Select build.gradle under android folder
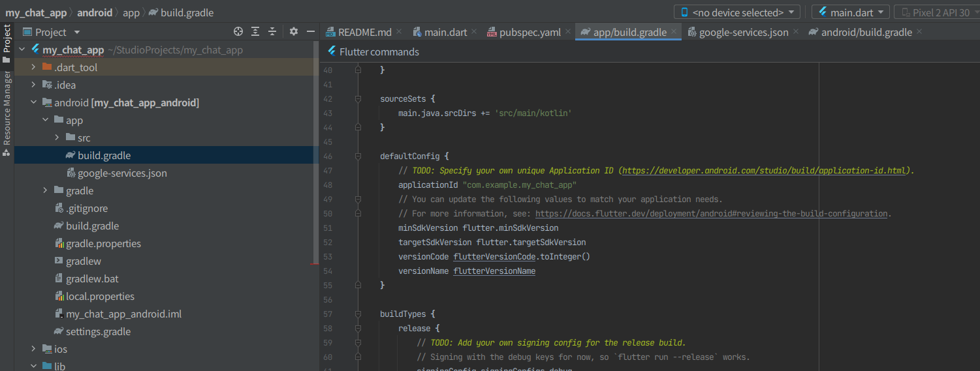980x371 pixels. click(92, 226)
